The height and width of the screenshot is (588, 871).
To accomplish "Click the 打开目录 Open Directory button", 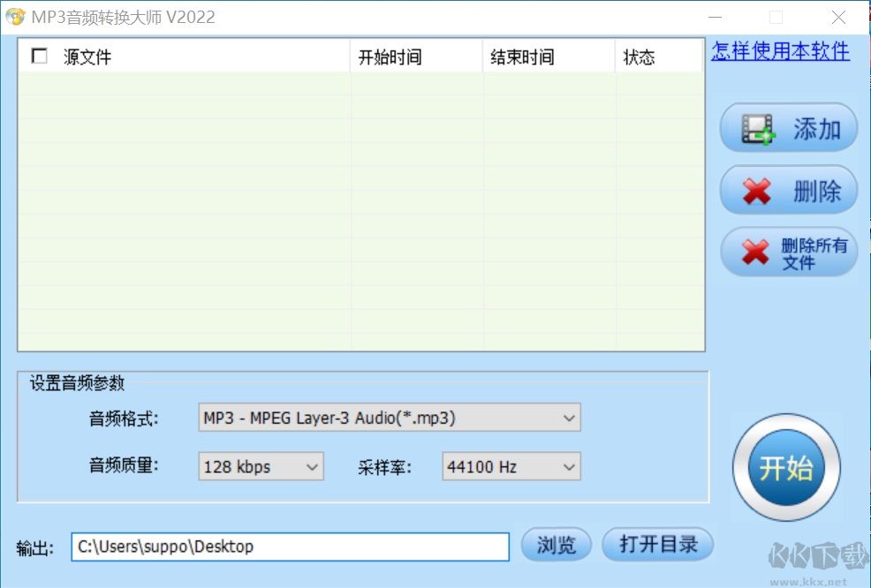I will 657,547.
